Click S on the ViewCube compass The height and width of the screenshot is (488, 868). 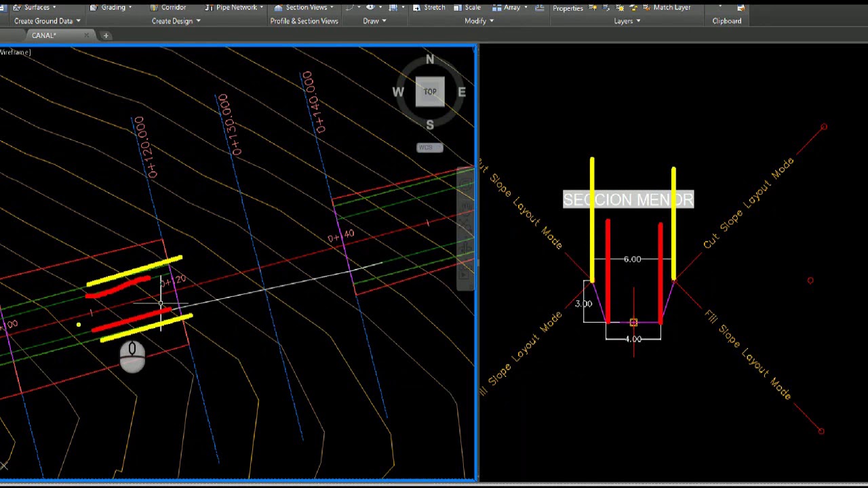430,125
